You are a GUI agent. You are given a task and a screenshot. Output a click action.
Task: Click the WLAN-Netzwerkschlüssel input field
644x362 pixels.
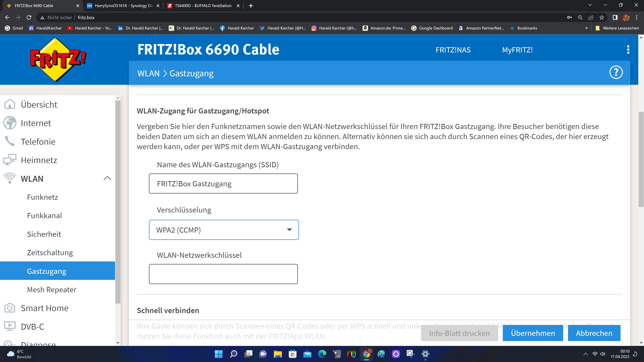point(223,274)
